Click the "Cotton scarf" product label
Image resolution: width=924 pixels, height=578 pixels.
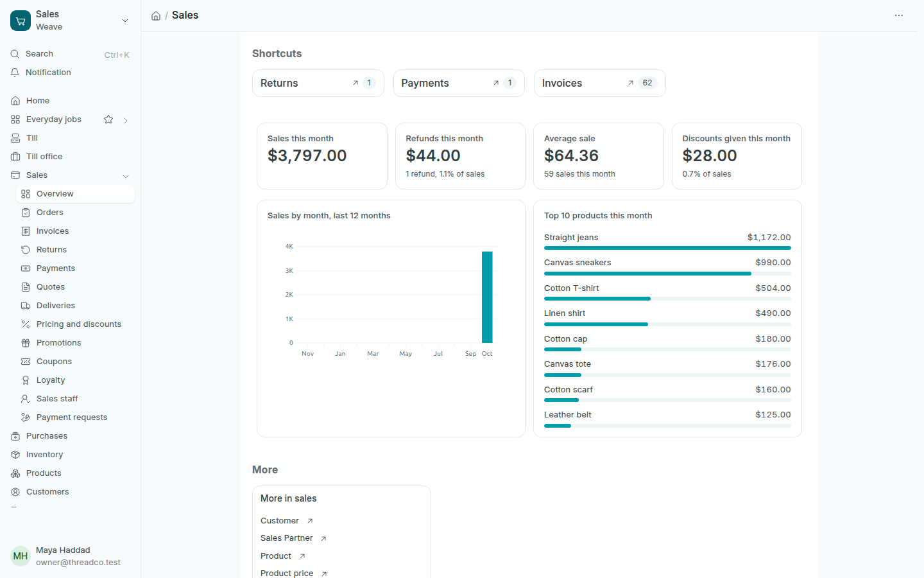click(569, 390)
